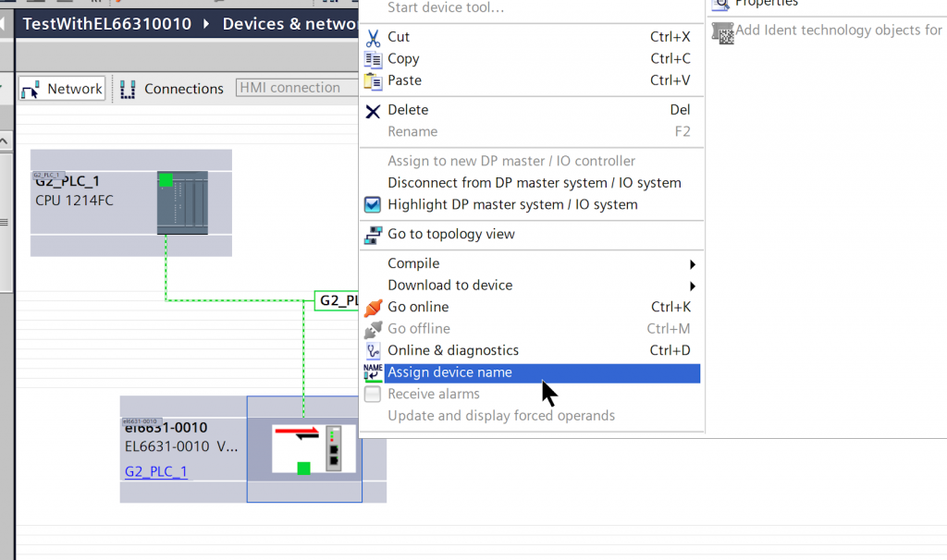Click the Assign device name icon
947x560 pixels.
point(373,372)
